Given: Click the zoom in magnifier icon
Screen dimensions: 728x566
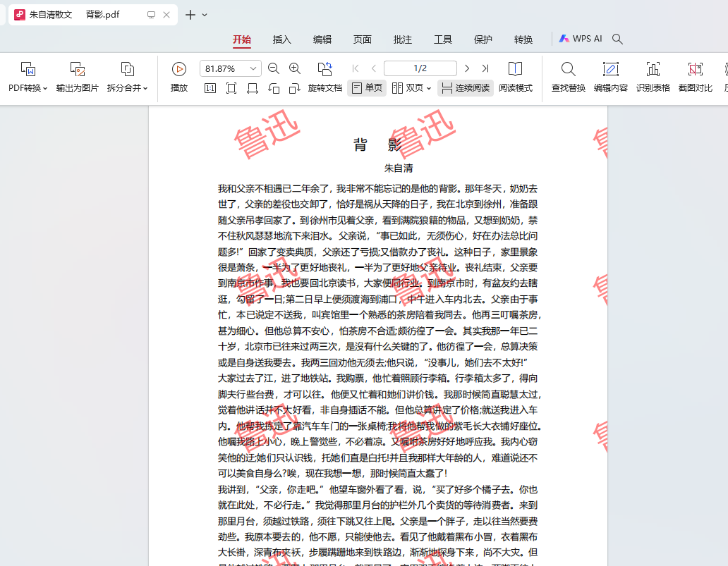Looking at the screenshot, I should [x=295, y=68].
